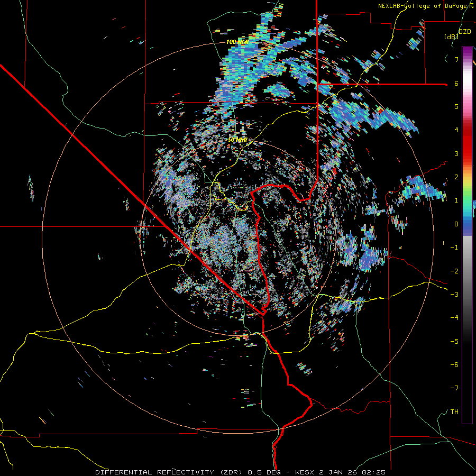This screenshot has width=476, height=476.
Task: Select the 0 value on color scale
Action: tap(456, 224)
